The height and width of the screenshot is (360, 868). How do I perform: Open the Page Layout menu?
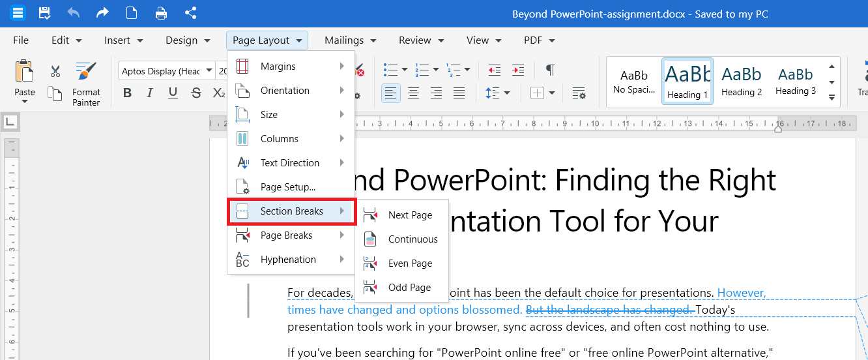[x=267, y=40]
